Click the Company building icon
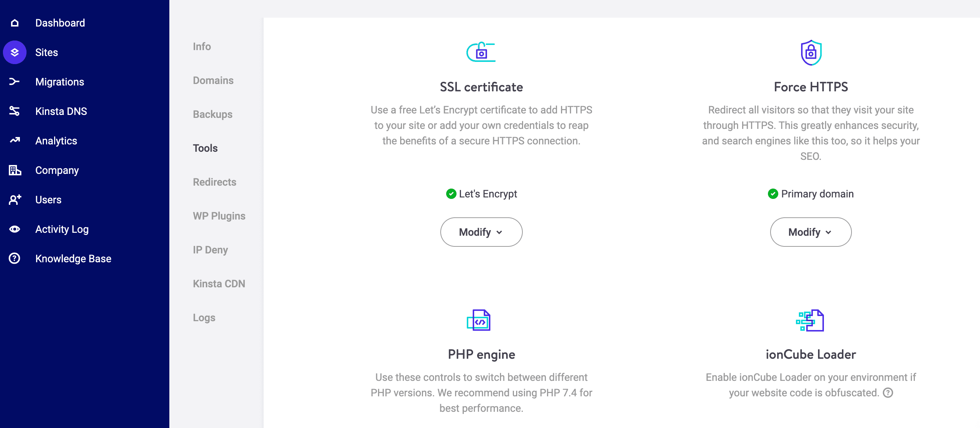The image size is (980, 428). [14, 170]
